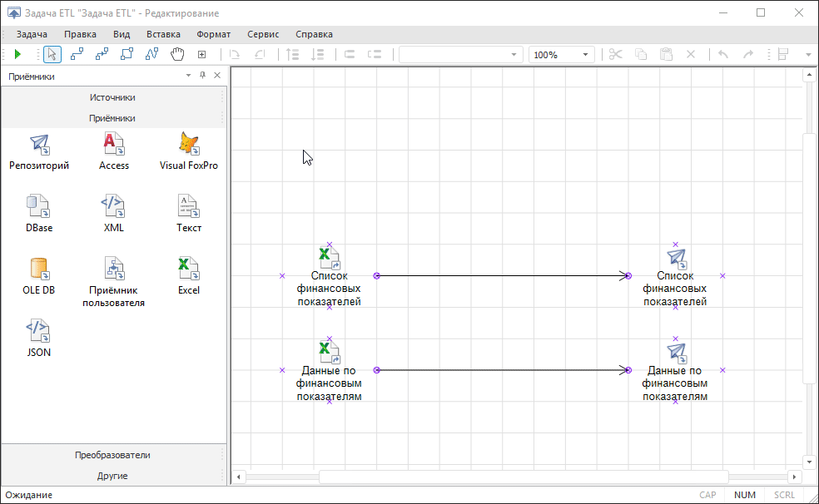Select the hand pan tool
This screenshot has width=819, height=504.
(176, 54)
